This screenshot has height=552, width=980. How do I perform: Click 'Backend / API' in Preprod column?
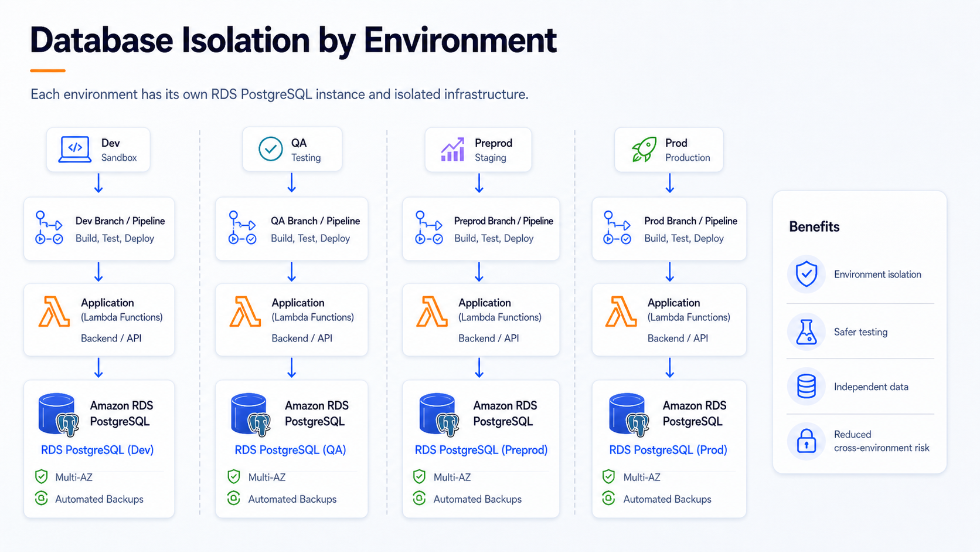pyautogui.click(x=489, y=338)
